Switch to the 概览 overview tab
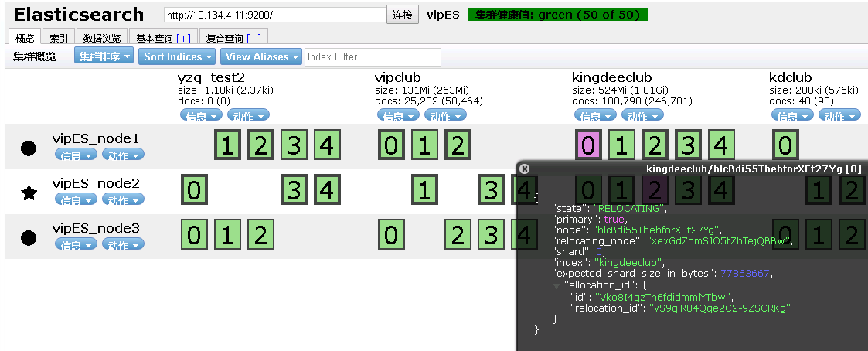The height and width of the screenshot is (351, 868). 25,38
